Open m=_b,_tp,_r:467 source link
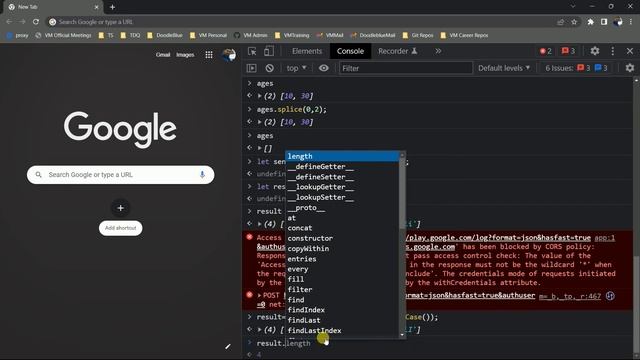This screenshot has width=640, height=360. pos(570,297)
